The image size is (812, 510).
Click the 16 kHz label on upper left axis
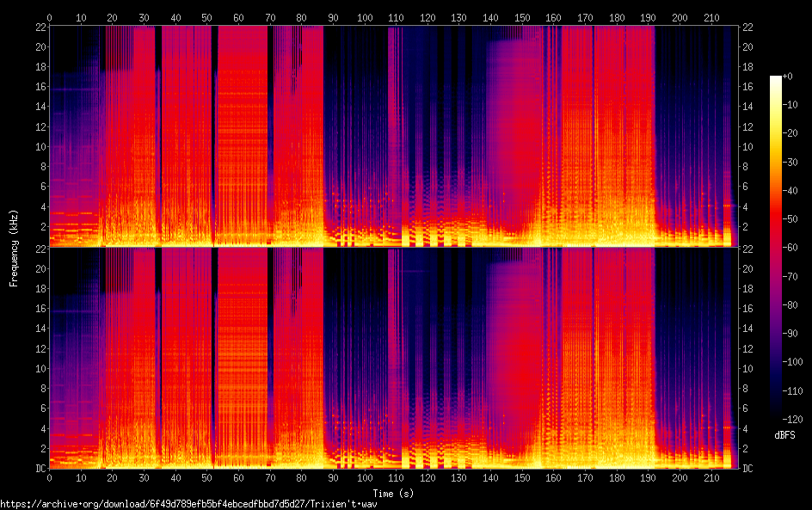click(39, 87)
